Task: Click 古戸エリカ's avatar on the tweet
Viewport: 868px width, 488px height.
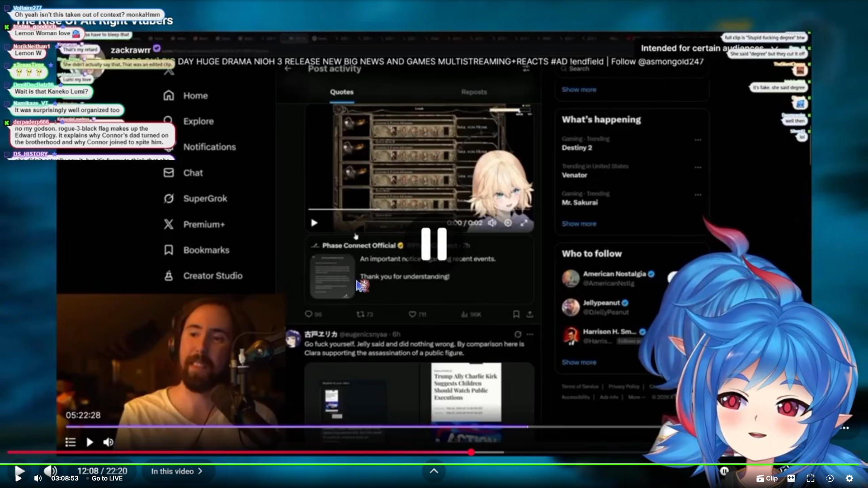Action: pyautogui.click(x=293, y=339)
